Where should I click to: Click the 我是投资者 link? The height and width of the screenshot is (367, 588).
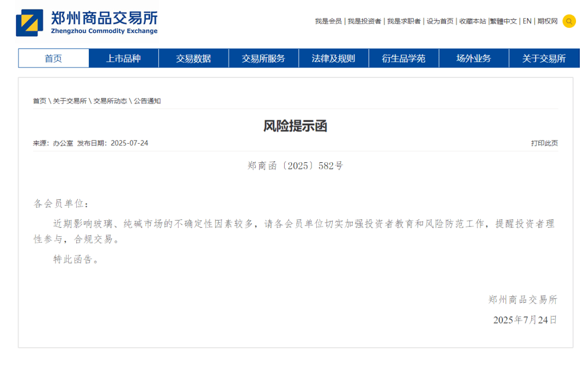point(364,21)
